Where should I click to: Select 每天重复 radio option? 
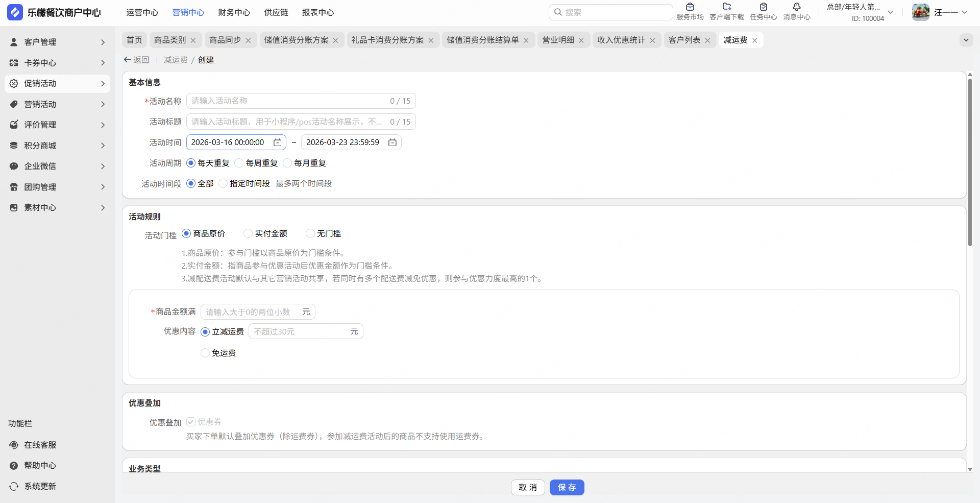[x=191, y=163]
